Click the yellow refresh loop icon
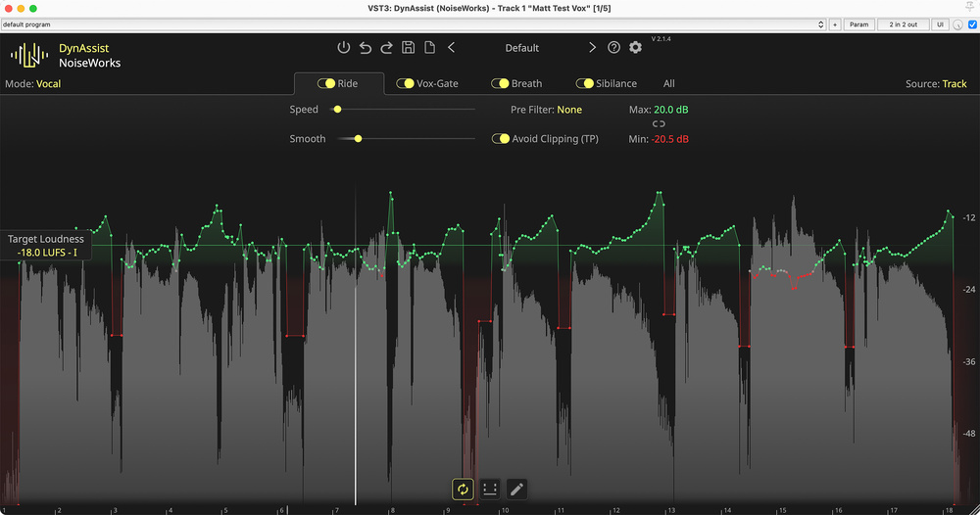 [463, 490]
